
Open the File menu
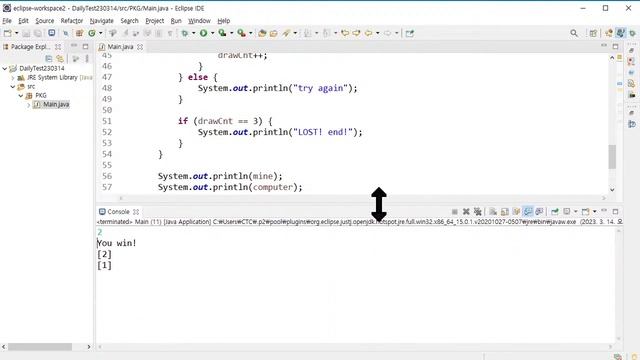[x=7, y=21]
